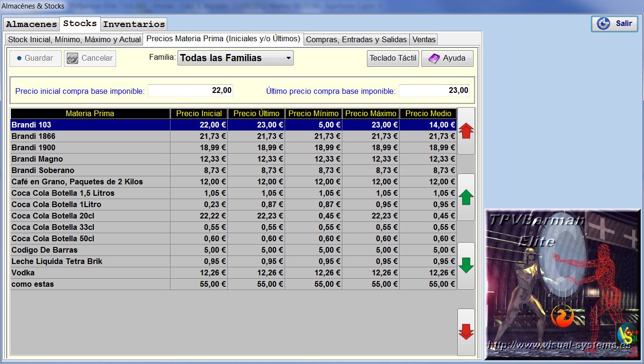Click the red double down arrow button

click(x=466, y=332)
